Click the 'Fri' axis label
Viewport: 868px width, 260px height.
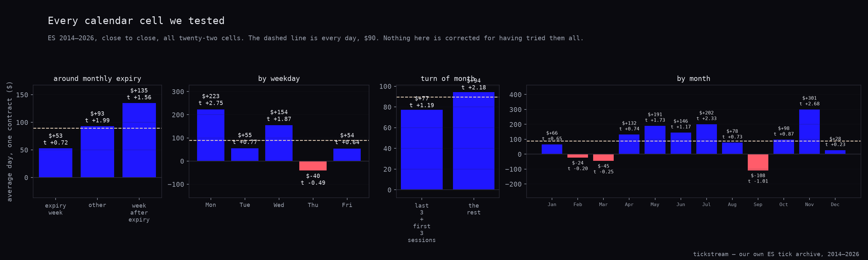pos(347,205)
